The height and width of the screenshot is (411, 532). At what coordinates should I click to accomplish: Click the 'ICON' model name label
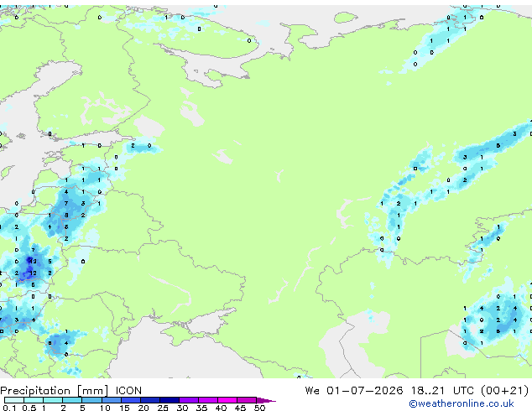[128, 391]
